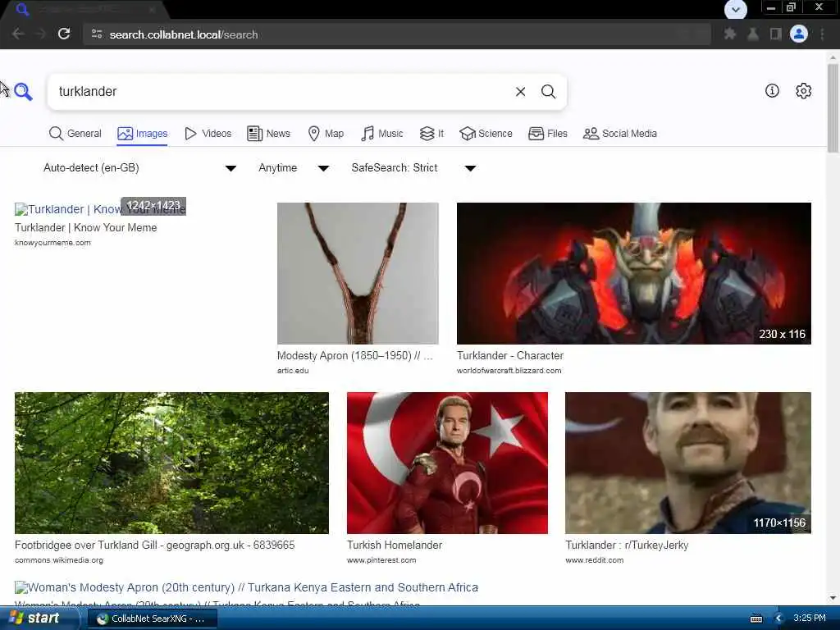This screenshot has height=630, width=840.
Task: Click the 'Turklander : r/TurkeyJerky' caption
Action: [x=627, y=545]
